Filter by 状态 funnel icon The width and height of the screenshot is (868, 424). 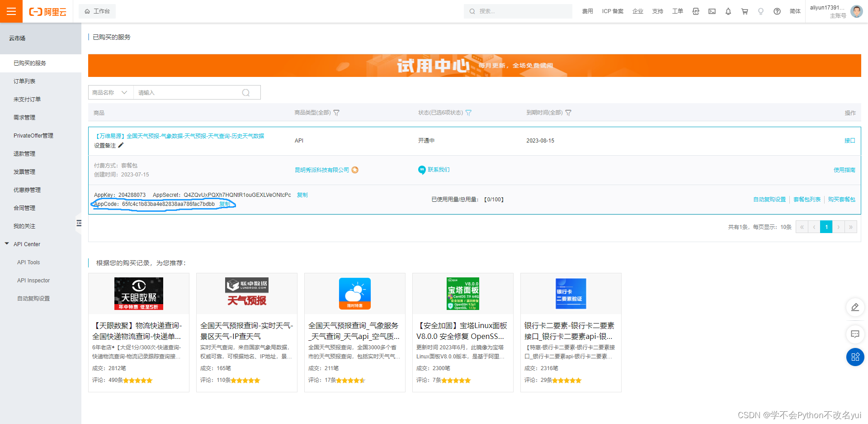pos(468,113)
